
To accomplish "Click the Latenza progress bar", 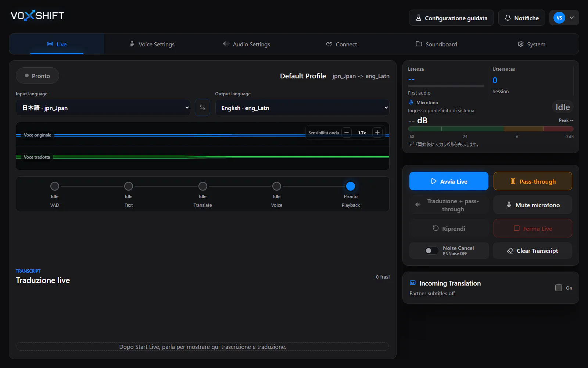I will (x=446, y=86).
